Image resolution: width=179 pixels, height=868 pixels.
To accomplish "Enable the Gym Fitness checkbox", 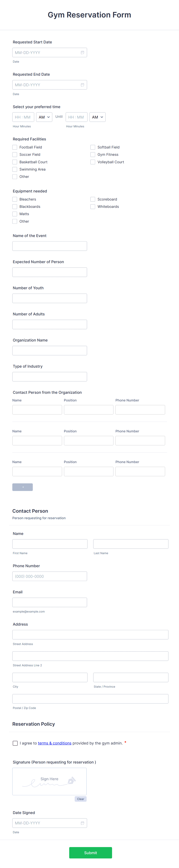I will coord(93,154).
